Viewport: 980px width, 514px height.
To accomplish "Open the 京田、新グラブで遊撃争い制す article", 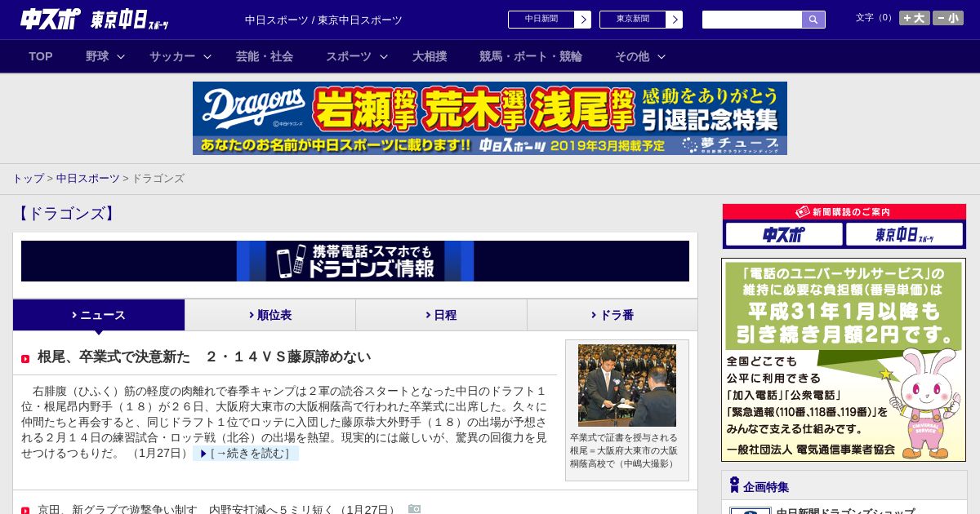I will (216, 509).
